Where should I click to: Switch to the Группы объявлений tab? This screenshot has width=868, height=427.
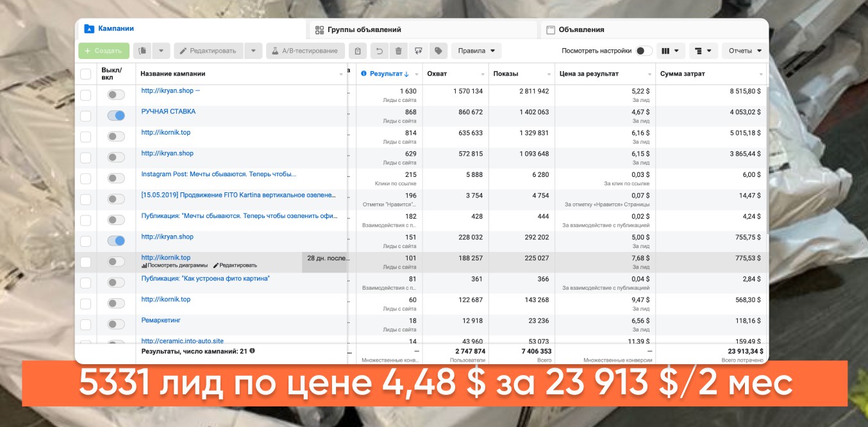pos(423,29)
